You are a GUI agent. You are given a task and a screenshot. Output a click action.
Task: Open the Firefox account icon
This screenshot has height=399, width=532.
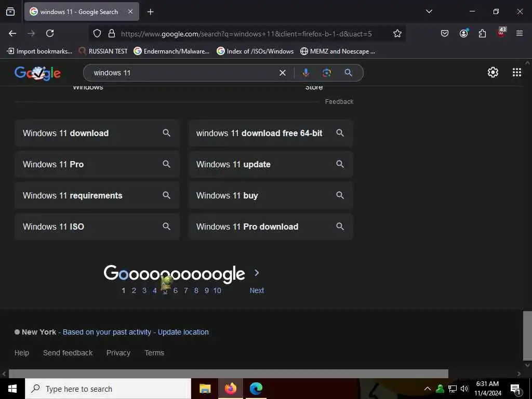click(463, 33)
